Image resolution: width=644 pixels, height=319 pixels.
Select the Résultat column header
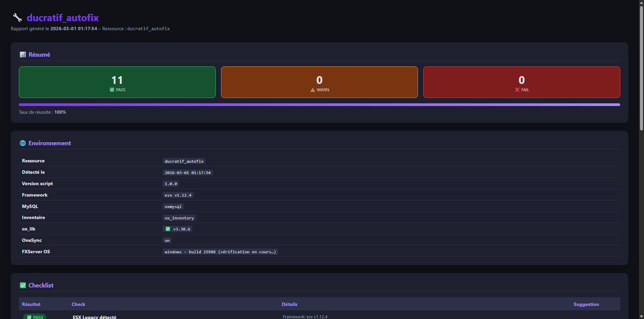[x=31, y=304]
